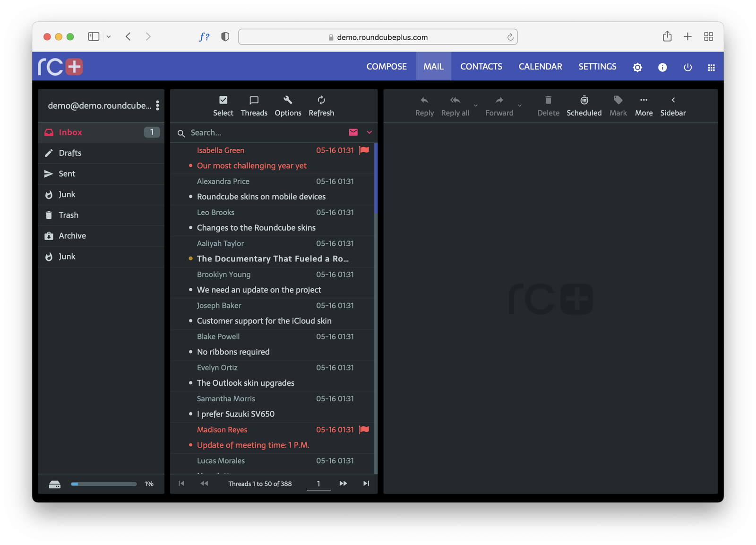Open the Archive folder
This screenshot has width=756, height=545.
pos(101,236)
